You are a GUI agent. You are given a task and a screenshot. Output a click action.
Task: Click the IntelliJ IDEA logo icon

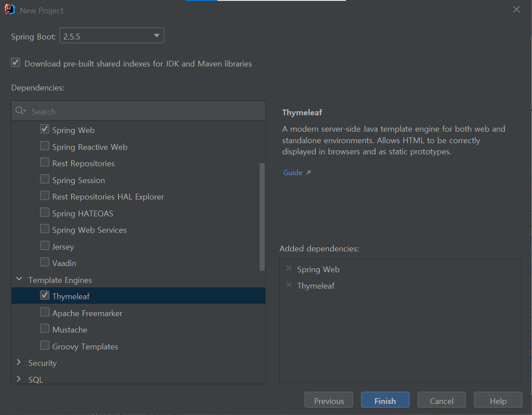(10, 10)
